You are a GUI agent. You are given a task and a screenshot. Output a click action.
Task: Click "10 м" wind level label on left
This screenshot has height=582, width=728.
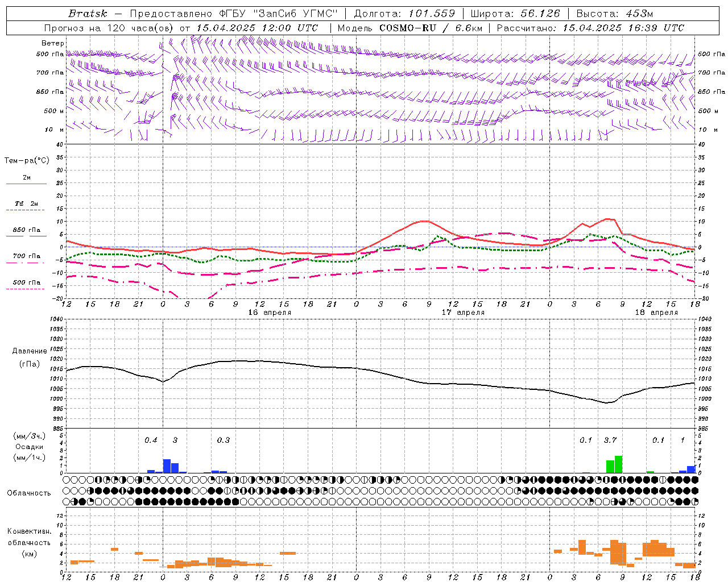click(54, 130)
